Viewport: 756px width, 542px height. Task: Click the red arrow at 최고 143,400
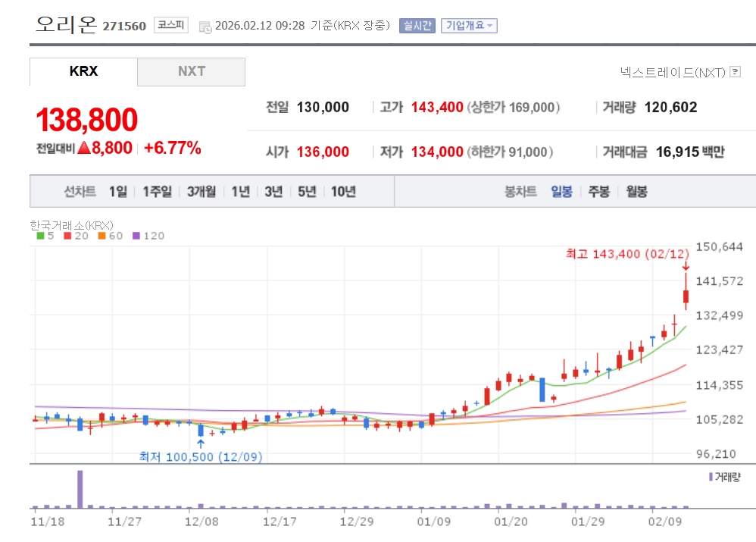[x=686, y=265]
